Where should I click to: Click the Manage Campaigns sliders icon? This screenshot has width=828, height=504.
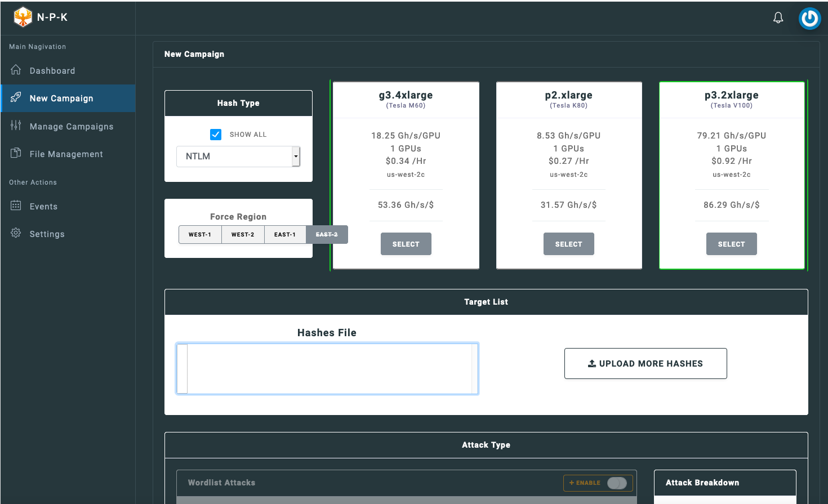[x=16, y=126]
